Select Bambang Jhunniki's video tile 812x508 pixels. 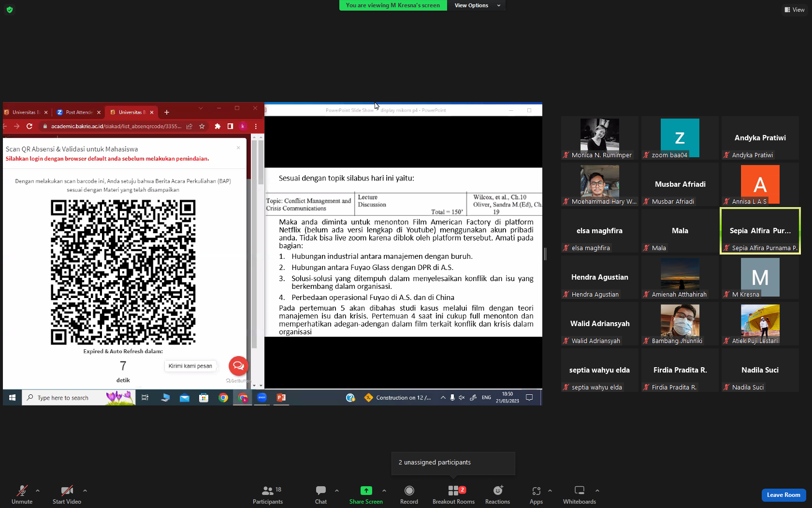(680, 324)
